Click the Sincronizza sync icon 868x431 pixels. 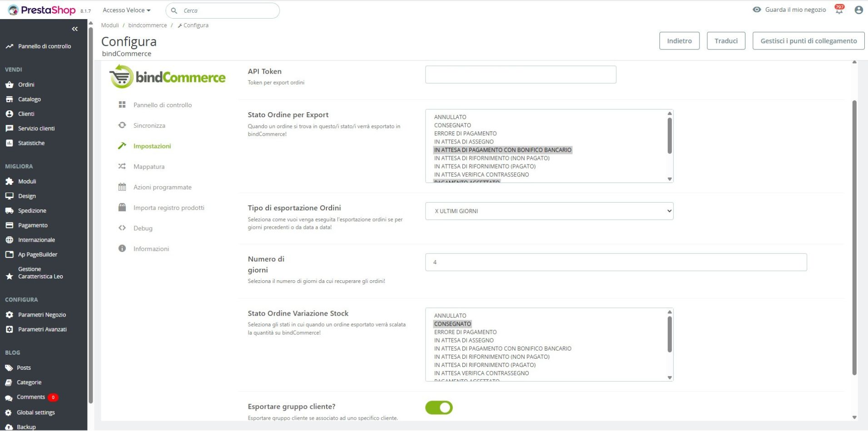[x=122, y=125]
